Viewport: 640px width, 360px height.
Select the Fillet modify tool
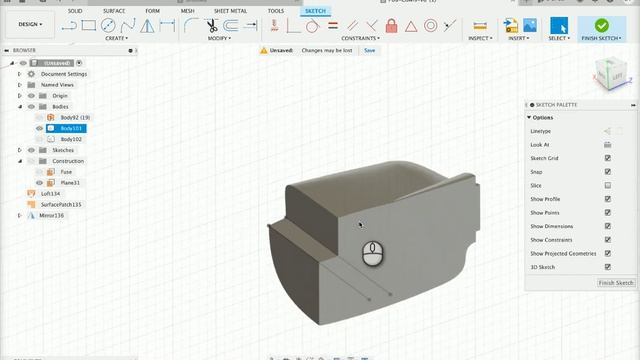pos(191,26)
